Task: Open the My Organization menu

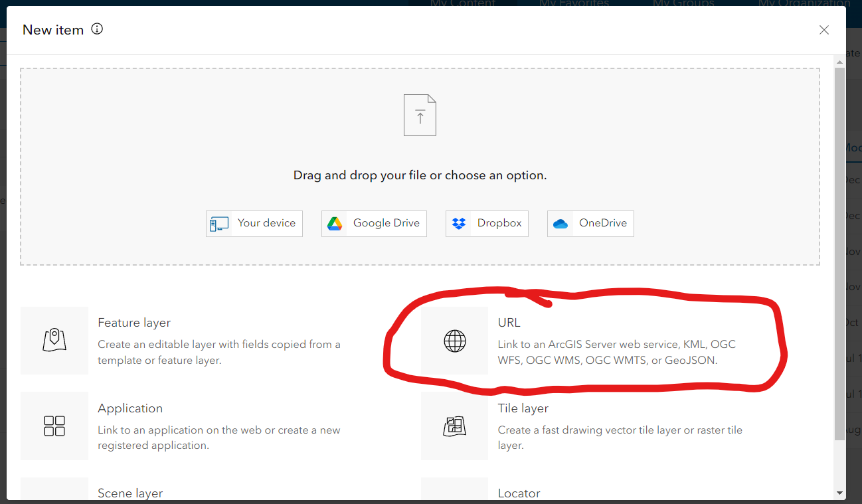Action: tap(804, 4)
